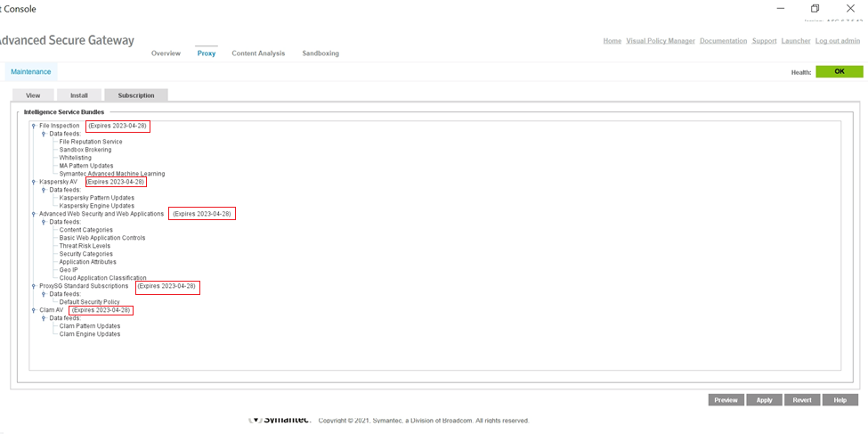Click the Home link
The height and width of the screenshot is (434, 868).
coord(612,41)
